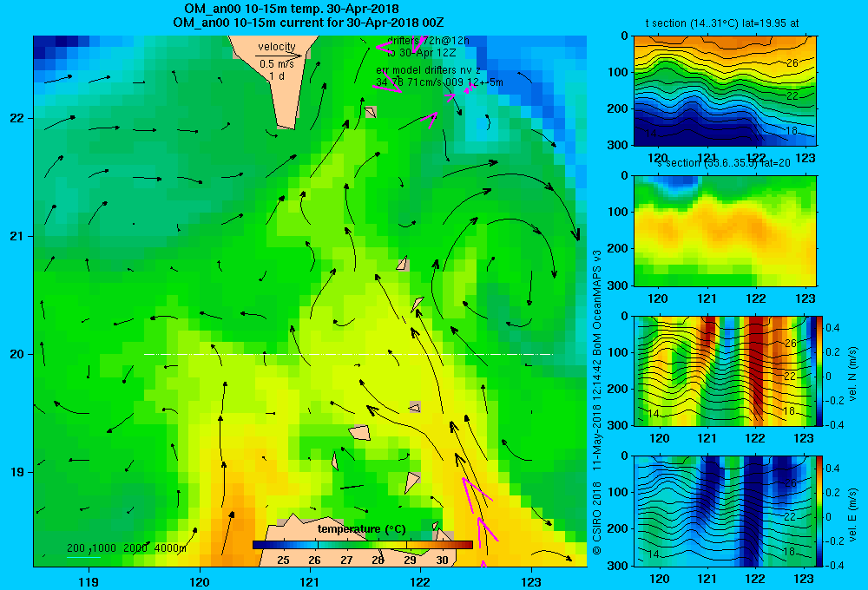Click the 'temperature (°C)' legend label
The image size is (868, 590).
361,529
